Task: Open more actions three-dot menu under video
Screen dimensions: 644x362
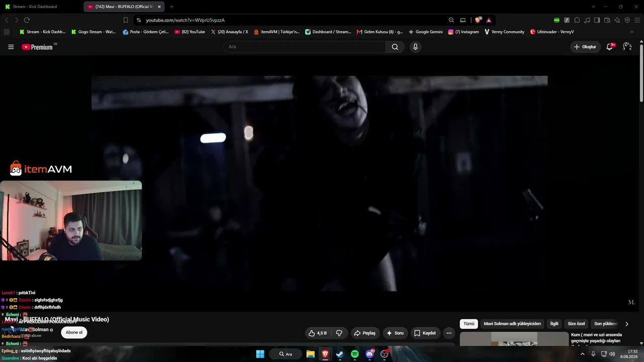Action: 449,333
